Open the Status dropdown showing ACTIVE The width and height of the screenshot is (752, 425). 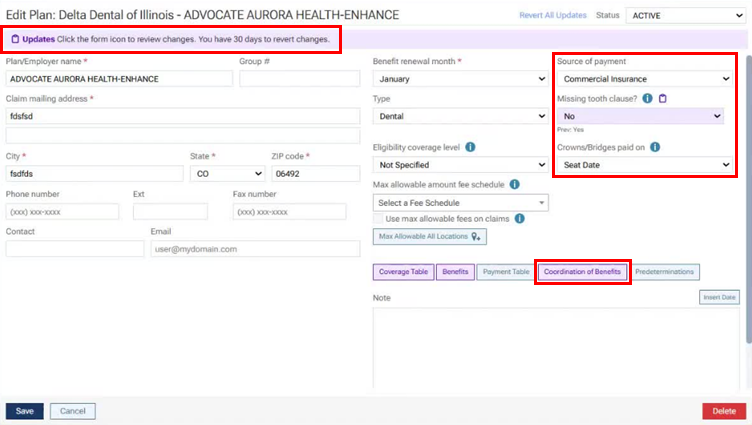(x=687, y=16)
